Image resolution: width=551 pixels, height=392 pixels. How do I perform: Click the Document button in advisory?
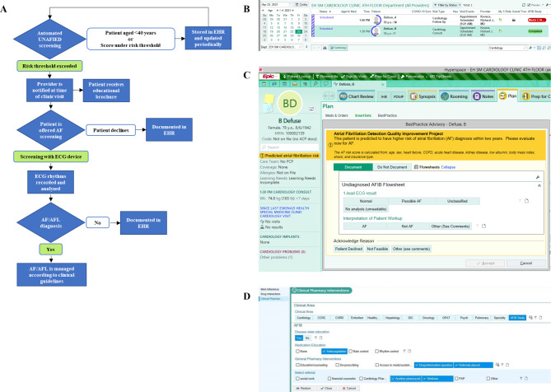click(x=353, y=167)
